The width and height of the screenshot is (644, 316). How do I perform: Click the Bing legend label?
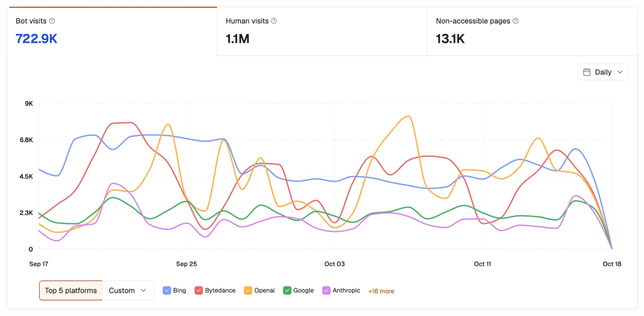[179, 291]
